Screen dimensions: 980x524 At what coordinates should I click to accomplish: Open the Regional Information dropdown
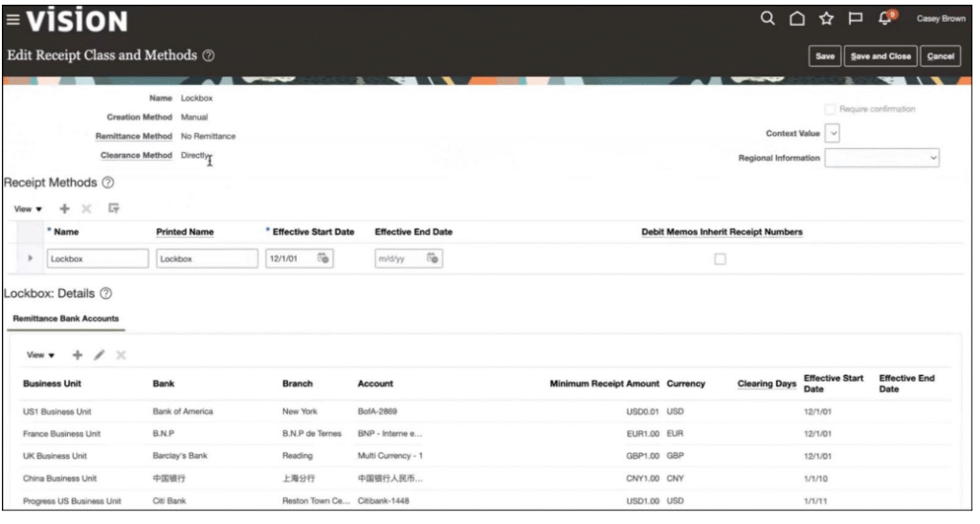click(x=881, y=158)
